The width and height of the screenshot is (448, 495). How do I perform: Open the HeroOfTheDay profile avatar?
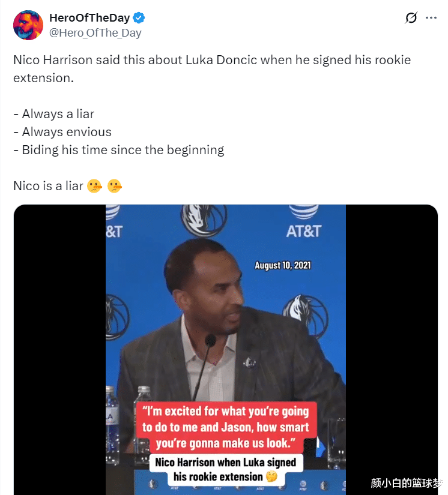click(x=28, y=25)
